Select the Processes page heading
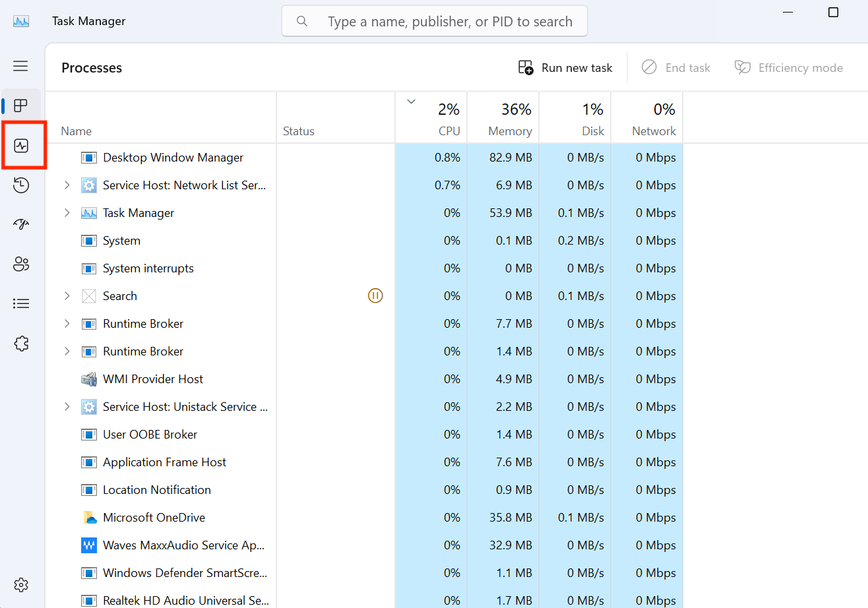 click(x=91, y=67)
